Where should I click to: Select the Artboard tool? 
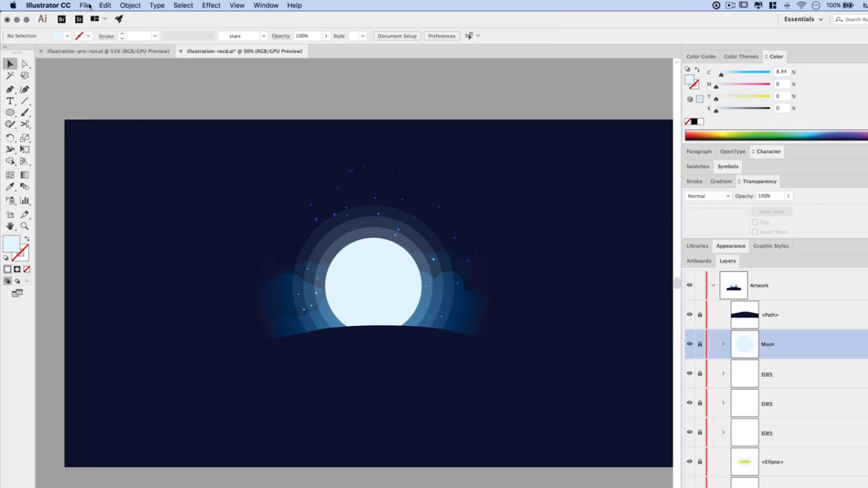(10, 214)
